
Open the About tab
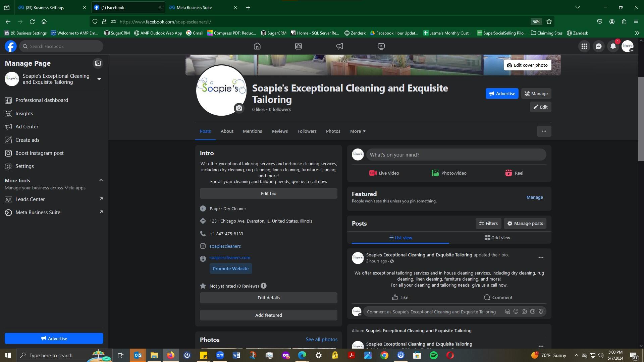click(227, 131)
